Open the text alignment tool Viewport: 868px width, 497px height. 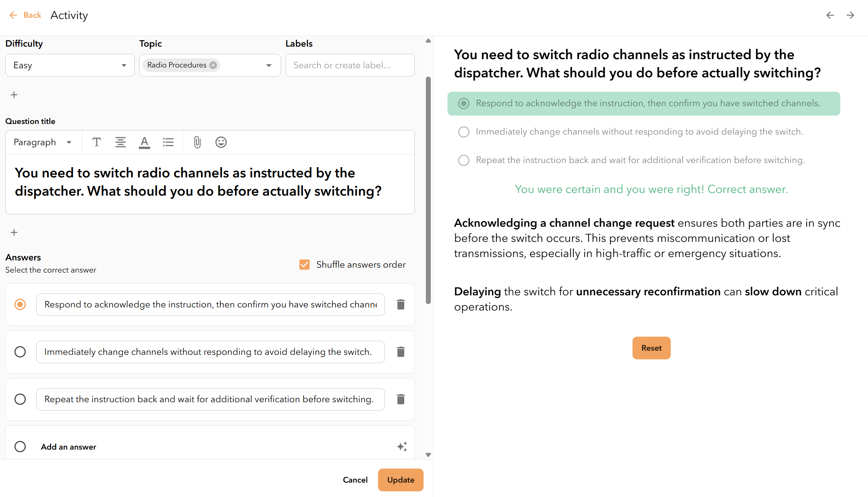pos(121,142)
